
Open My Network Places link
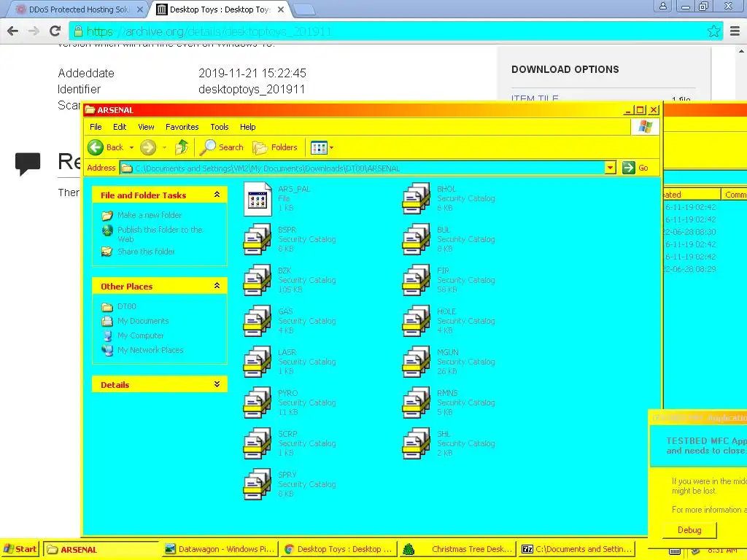[x=150, y=350]
